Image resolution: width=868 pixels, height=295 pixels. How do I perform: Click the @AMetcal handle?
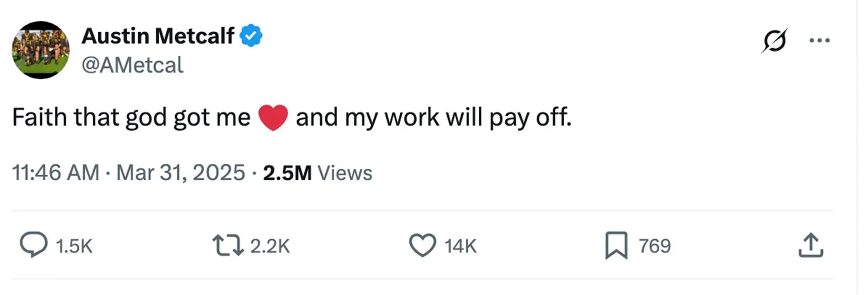tap(132, 65)
